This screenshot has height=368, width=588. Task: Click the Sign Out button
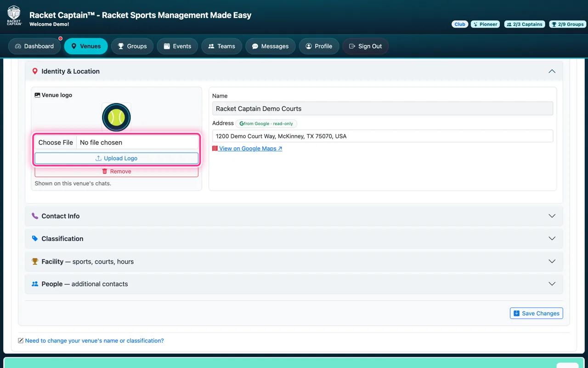pyautogui.click(x=366, y=46)
